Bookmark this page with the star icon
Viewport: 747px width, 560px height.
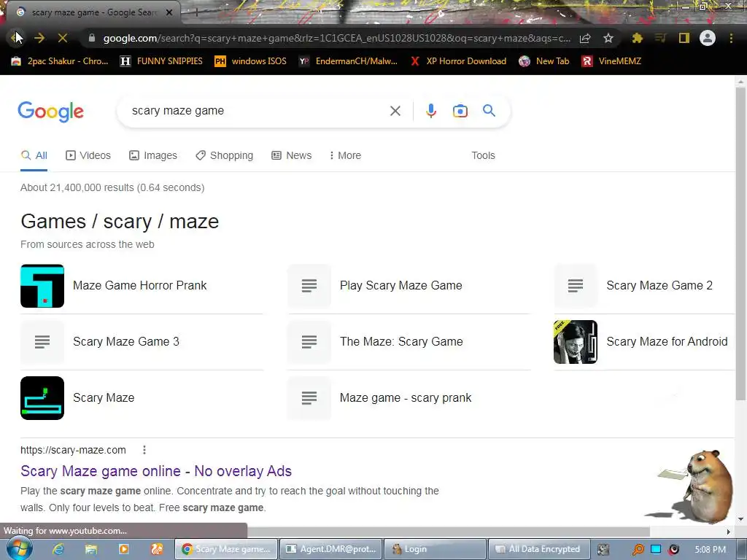tap(608, 39)
